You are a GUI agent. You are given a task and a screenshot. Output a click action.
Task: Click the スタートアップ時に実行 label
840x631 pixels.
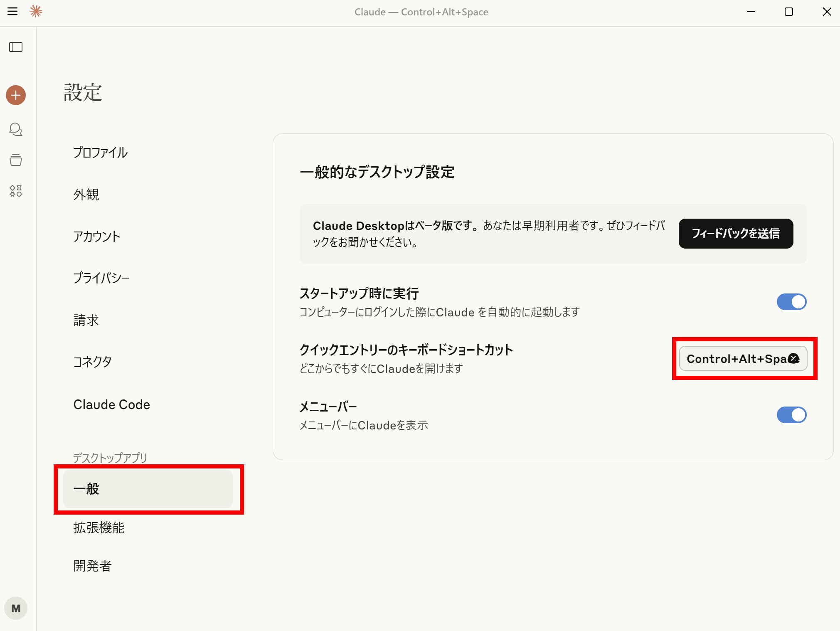tap(359, 293)
